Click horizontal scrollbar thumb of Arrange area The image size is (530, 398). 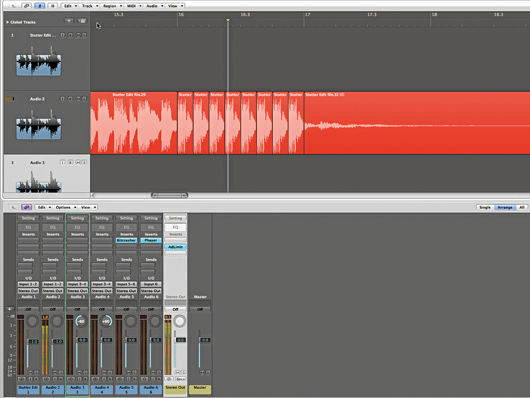pyautogui.click(x=169, y=195)
